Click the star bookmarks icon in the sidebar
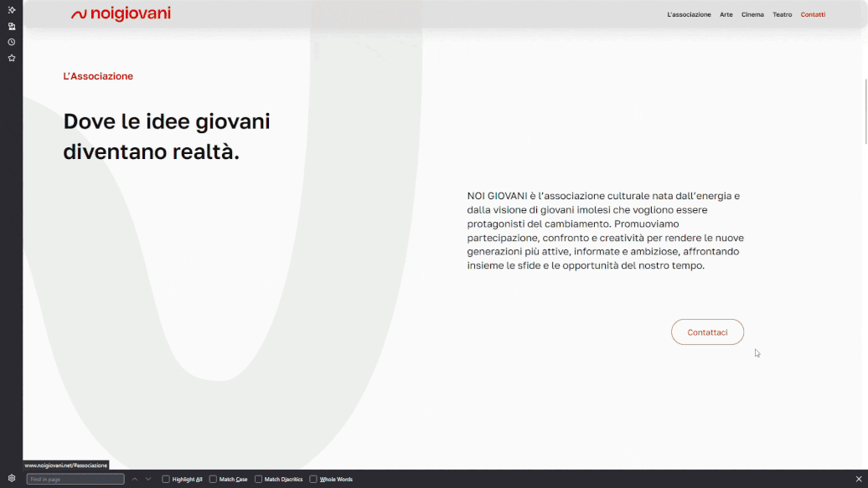This screenshot has height=488, width=868. pyautogui.click(x=11, y=58)
